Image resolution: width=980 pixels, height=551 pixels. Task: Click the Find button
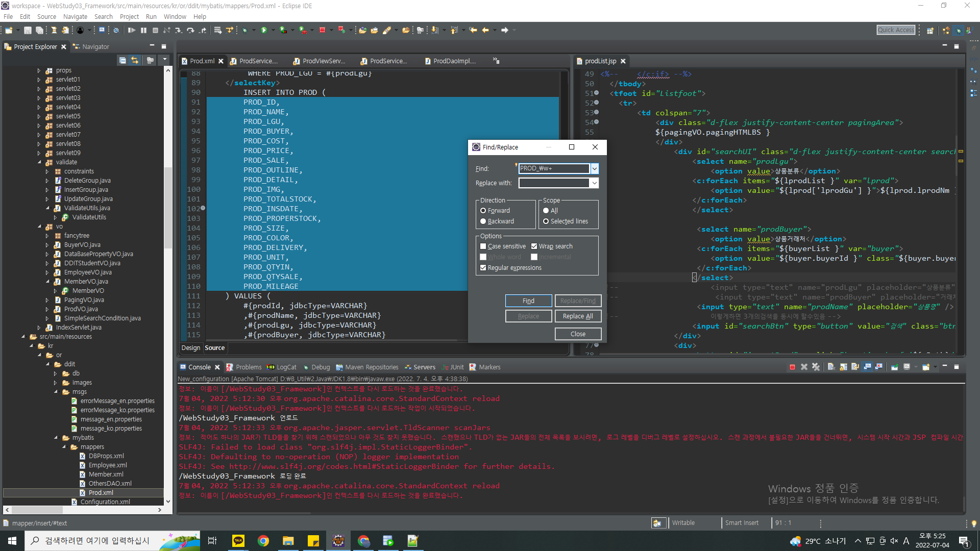(x=528, y=301)
